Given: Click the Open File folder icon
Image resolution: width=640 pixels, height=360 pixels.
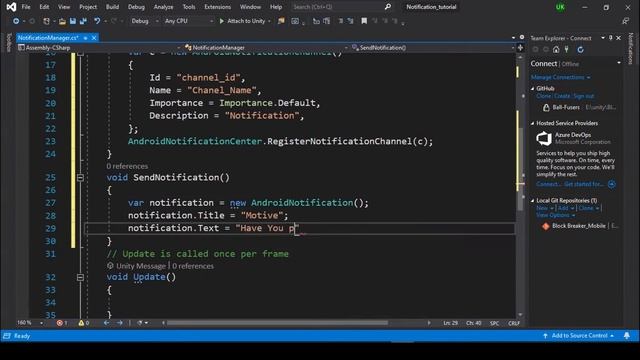Looking at the screenshot, I should 62,21.
